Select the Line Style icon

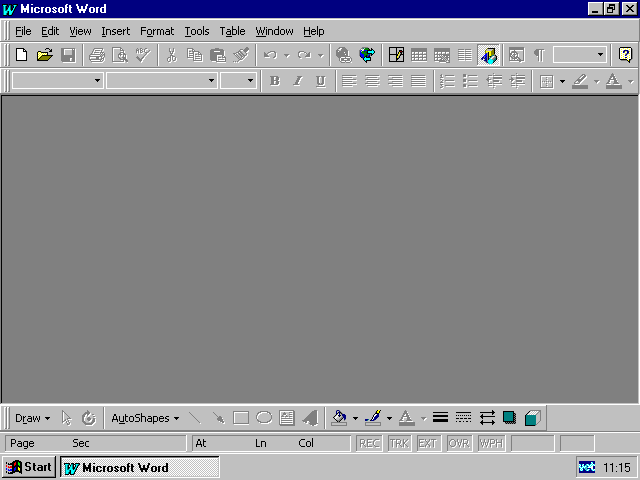click(x=440, y=418)
